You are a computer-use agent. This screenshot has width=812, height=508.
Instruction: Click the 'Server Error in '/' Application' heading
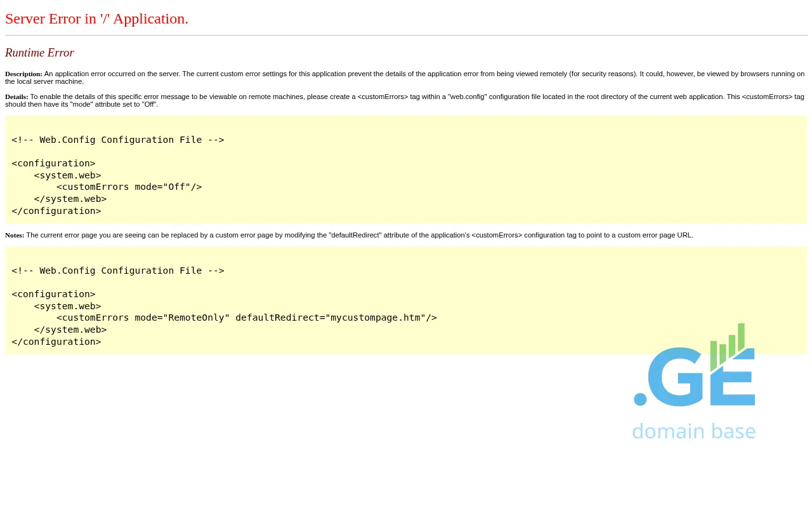click(96, 19)
